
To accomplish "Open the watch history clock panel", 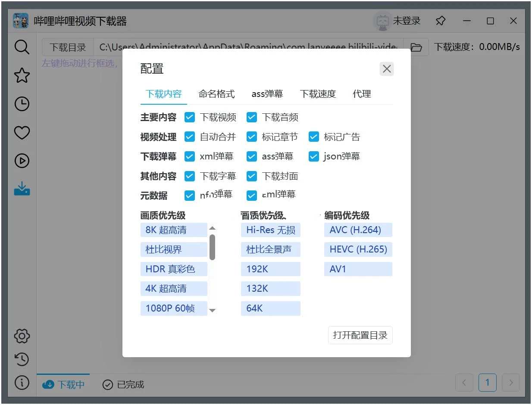I will point(22,104).
